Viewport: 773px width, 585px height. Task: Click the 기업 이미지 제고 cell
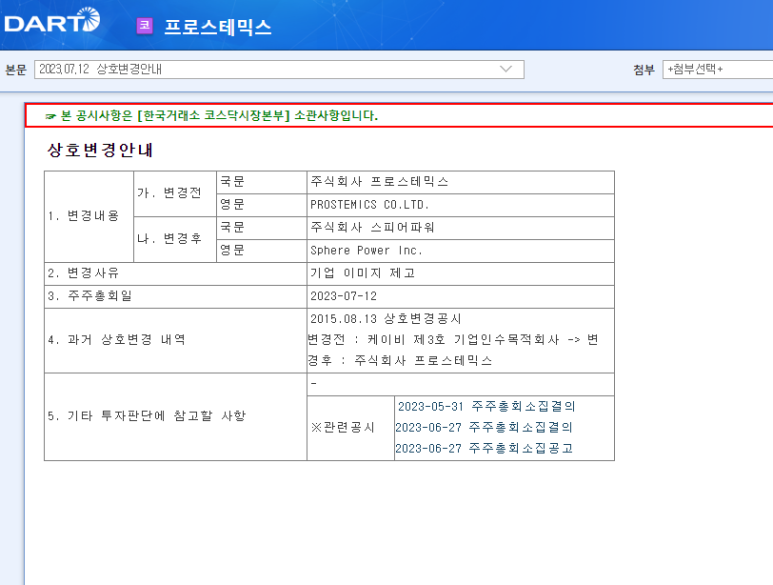tap(460, 274)
